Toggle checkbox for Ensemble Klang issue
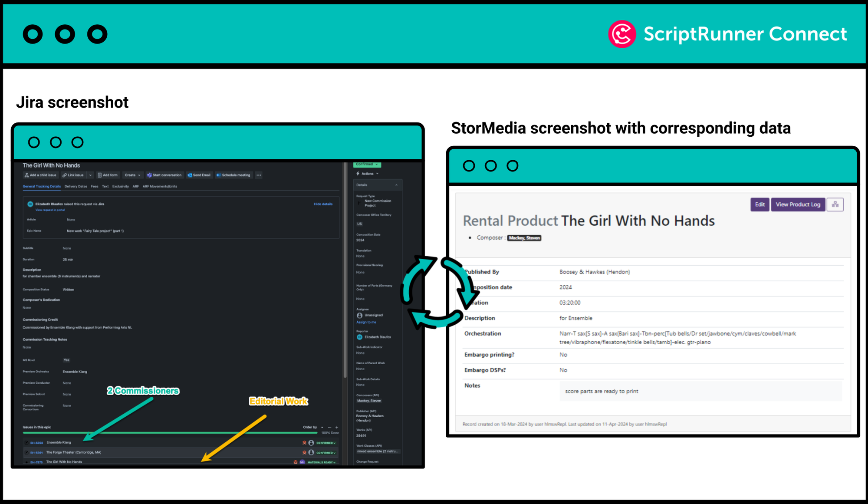 (x=26, y=443)
